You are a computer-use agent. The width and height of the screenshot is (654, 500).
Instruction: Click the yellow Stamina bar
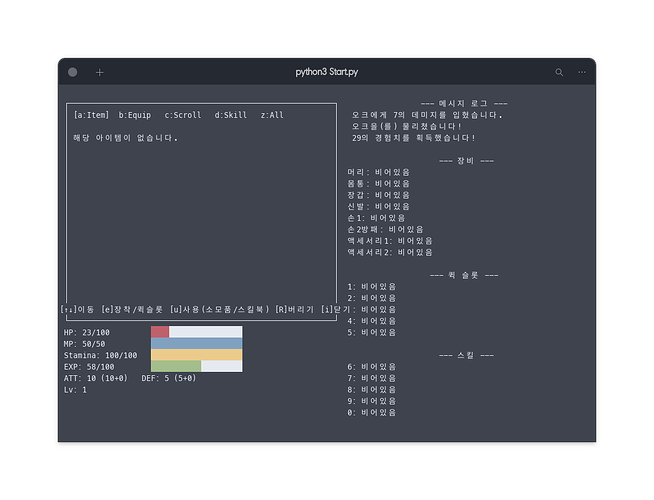click(196, 355)
